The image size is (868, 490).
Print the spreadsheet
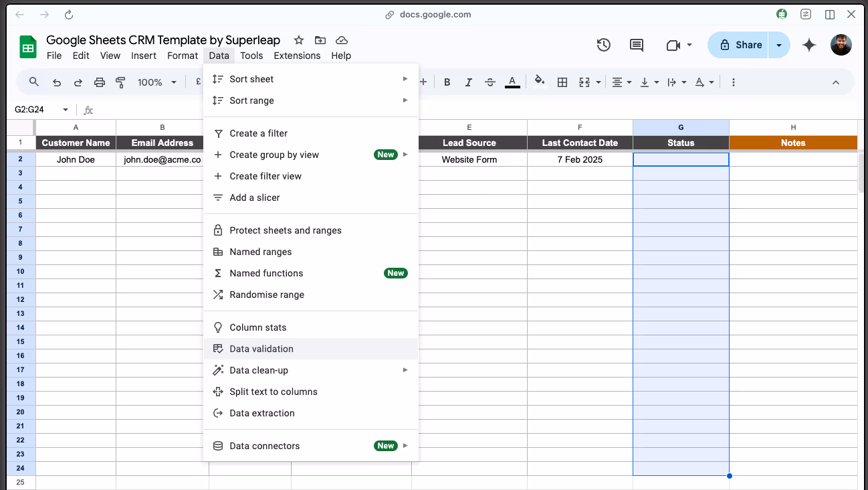(100, 82)
